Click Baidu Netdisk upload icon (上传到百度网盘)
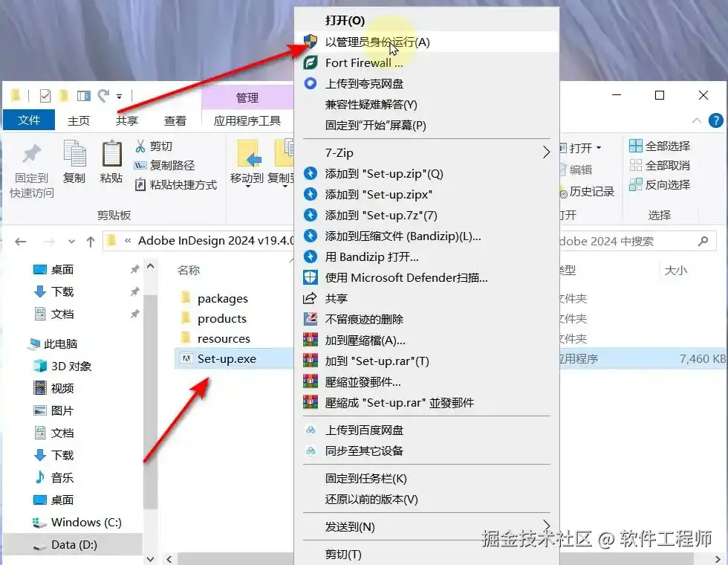 click(311, 430)
